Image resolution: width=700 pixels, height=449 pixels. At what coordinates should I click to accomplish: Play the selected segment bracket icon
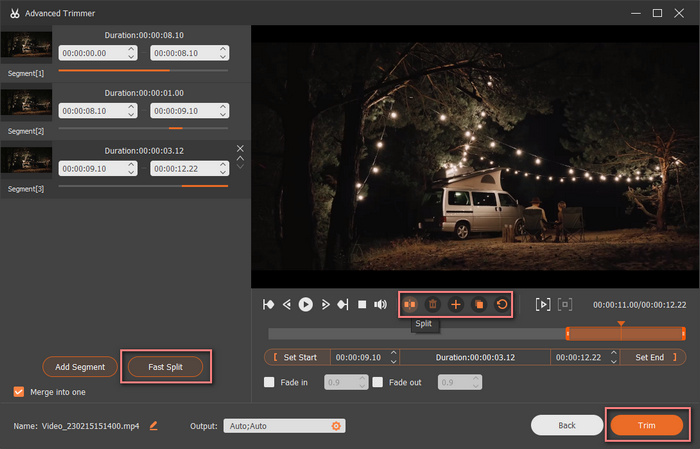click(x=543, y=304)
